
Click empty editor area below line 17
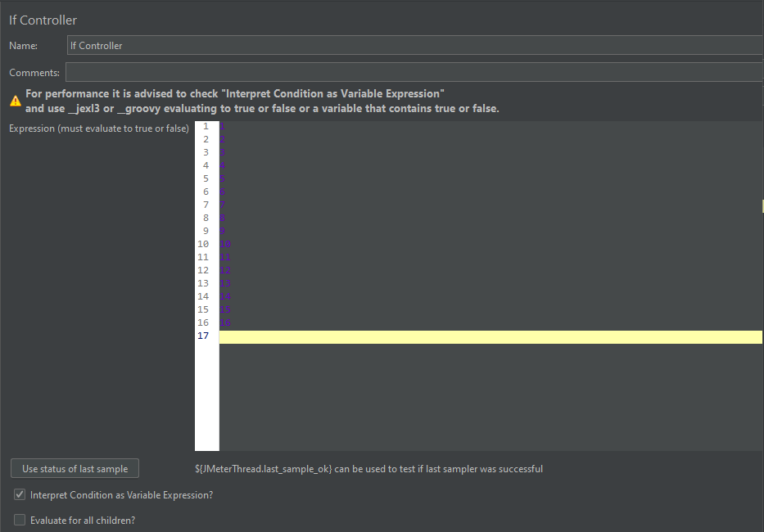[490, 397]
